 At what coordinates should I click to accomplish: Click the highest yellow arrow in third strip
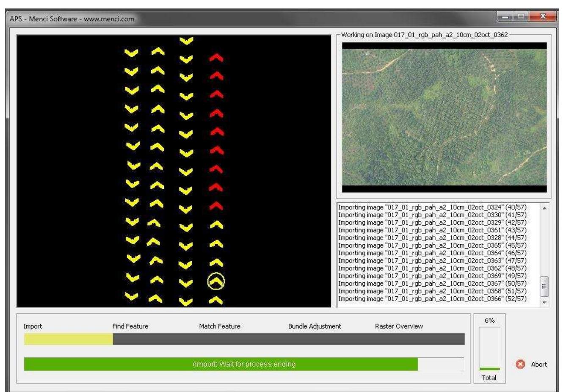tap(186, 41)
